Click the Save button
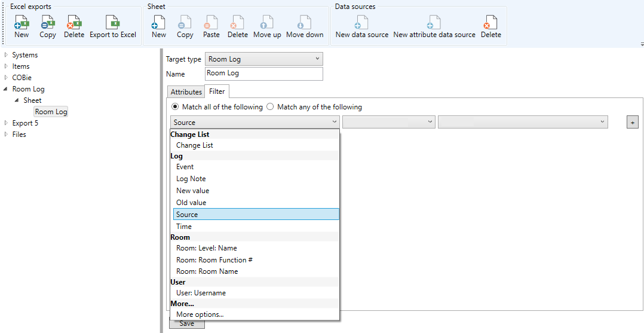644x333 pixels. click(x=186, y=324)
